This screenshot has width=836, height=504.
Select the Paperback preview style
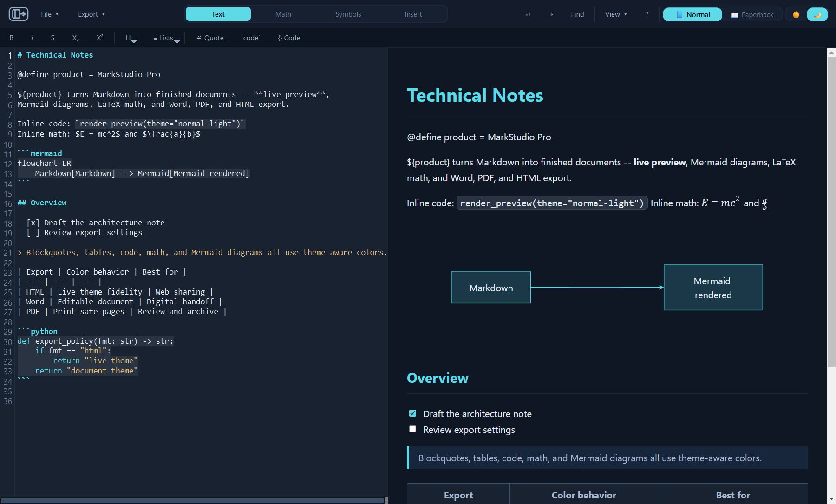752,14
